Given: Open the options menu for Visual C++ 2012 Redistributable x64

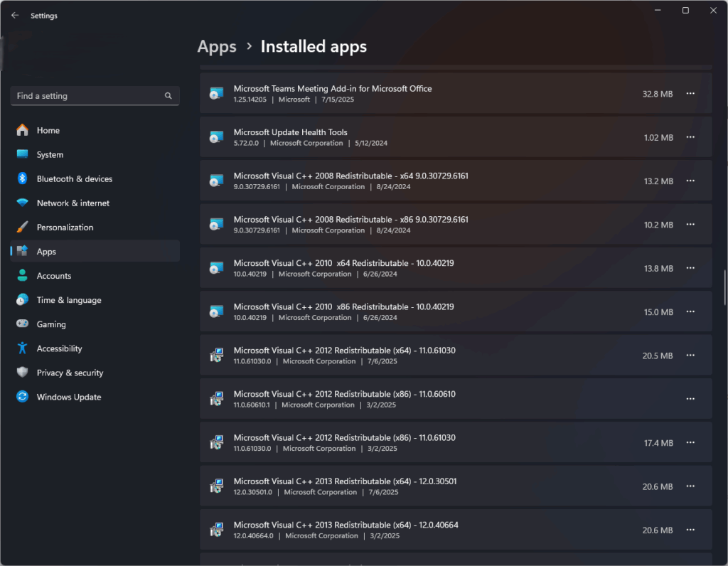Looking at the screenshot, I should coord(690,356).
